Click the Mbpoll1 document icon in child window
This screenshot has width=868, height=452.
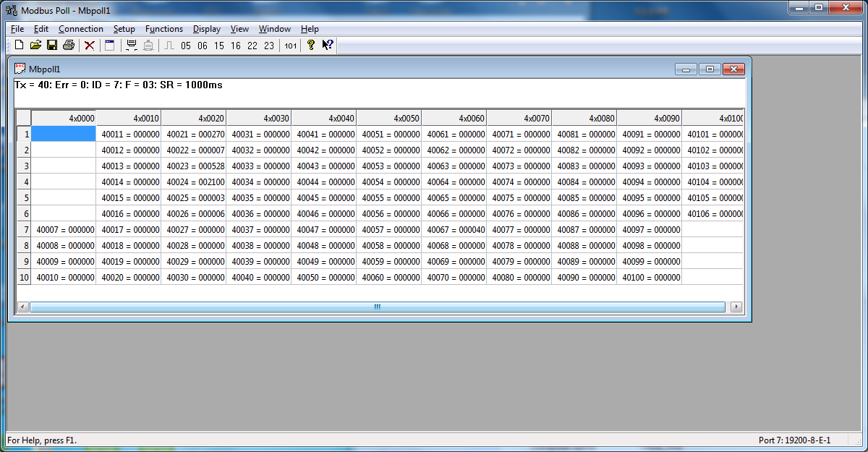click(x=20, y=69)
